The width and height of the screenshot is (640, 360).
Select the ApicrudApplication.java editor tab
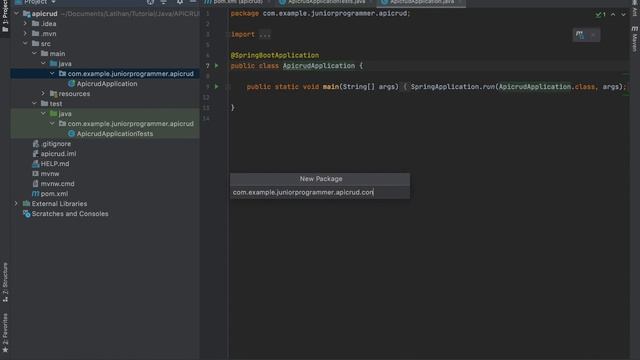point(420,2)
